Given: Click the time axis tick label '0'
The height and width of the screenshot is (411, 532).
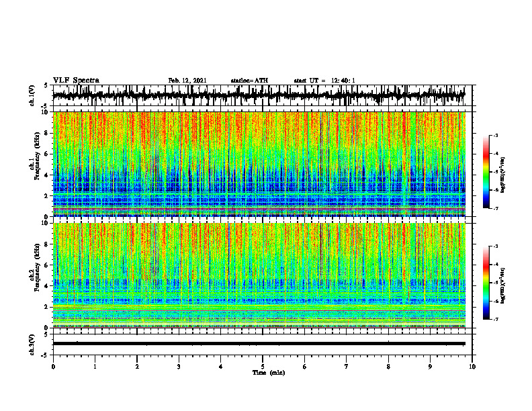Looking at the screenshot, I should [x=53, y=367].
